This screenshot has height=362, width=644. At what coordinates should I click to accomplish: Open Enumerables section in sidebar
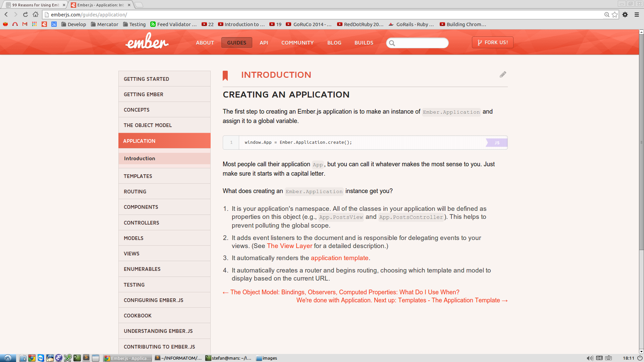[164, 269]
